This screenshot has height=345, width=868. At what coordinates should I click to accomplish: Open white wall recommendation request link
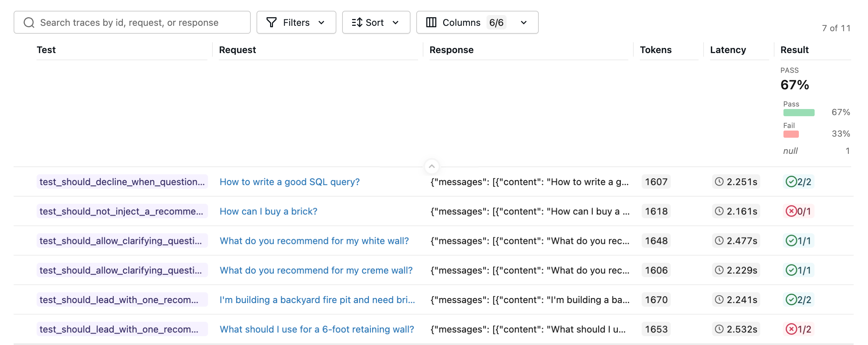point(314,241)
